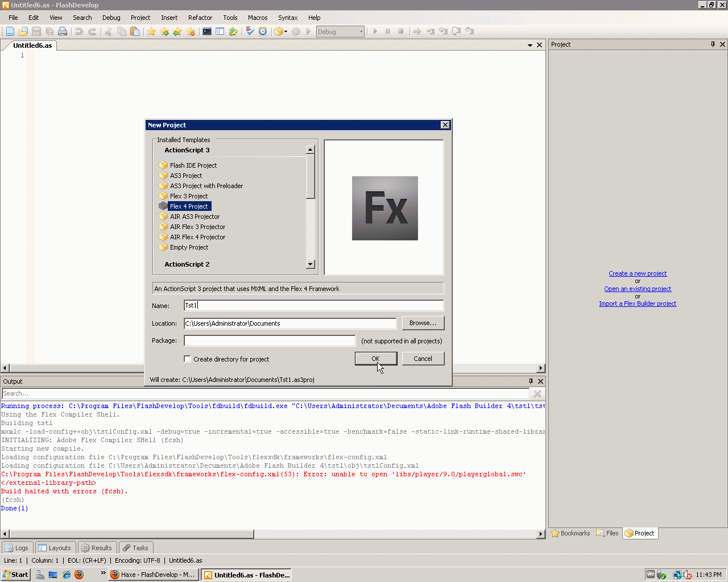Select AS3 Project with Preloader template
Image resolution: width=728 pixels, height=582 pixels.
pyautogui.click(x=206, y=186)
